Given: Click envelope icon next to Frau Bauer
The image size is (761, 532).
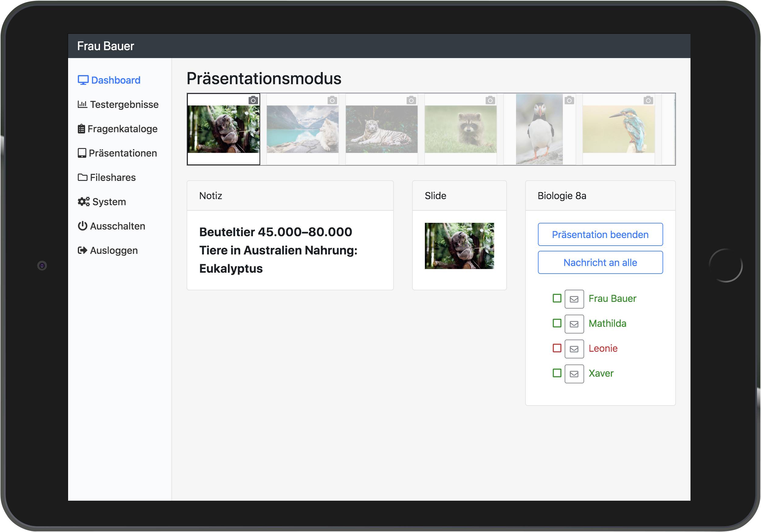Looking at the screenshot, I should [574, 299].
